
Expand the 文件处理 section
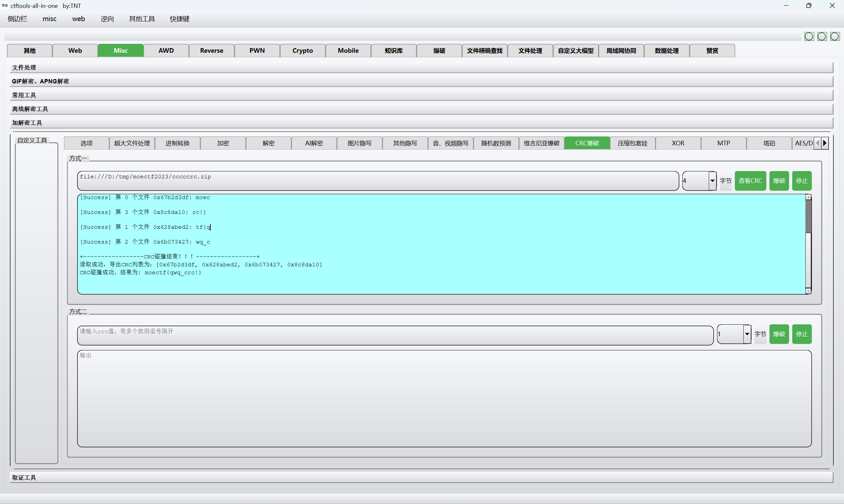click(421, 68)
